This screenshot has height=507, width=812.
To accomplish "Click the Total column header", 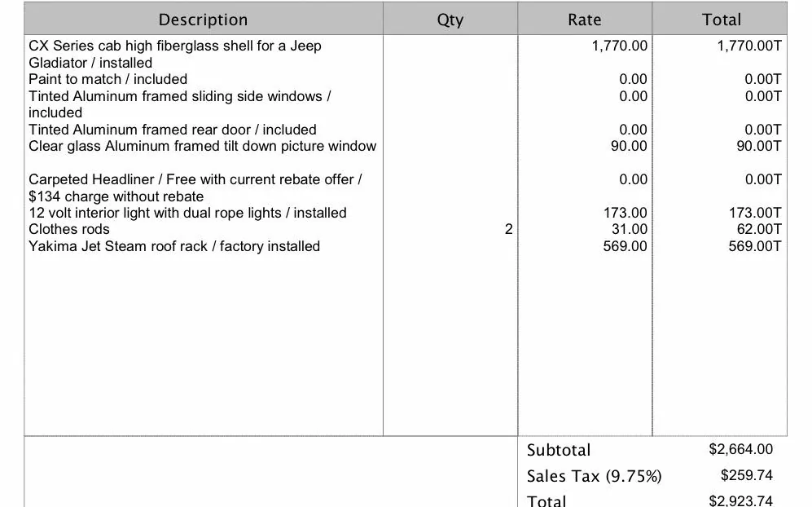I will [x=720, y=20].
